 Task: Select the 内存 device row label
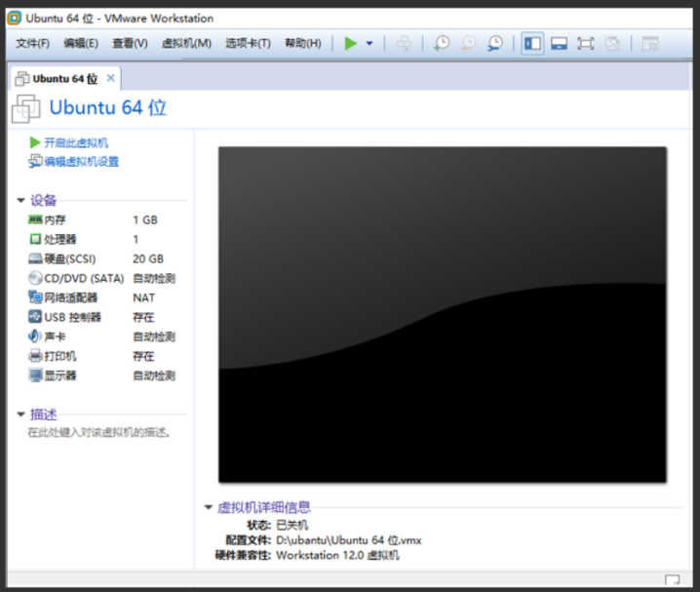click(x=55, y=220)
